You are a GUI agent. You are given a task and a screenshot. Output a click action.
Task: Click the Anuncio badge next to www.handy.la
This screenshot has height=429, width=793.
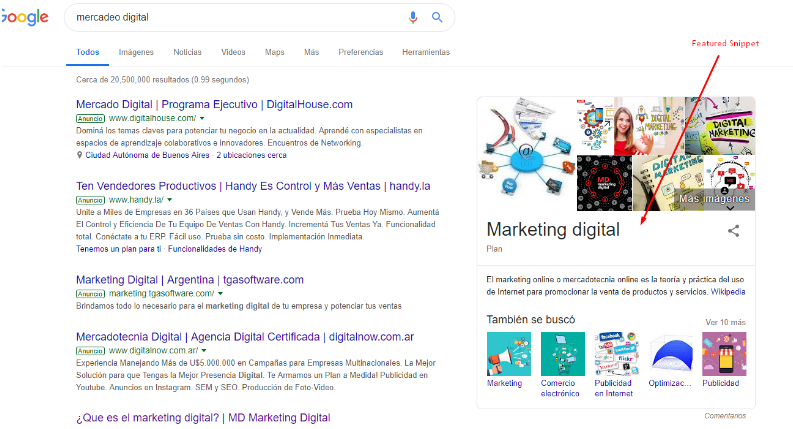click(x=91, y=200)
